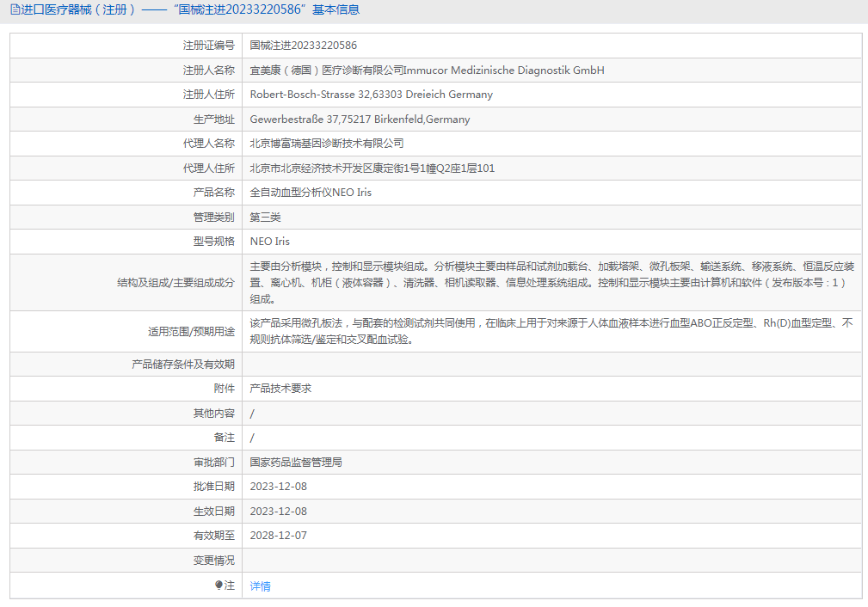Click the 审批部门 label

(213, 462)
